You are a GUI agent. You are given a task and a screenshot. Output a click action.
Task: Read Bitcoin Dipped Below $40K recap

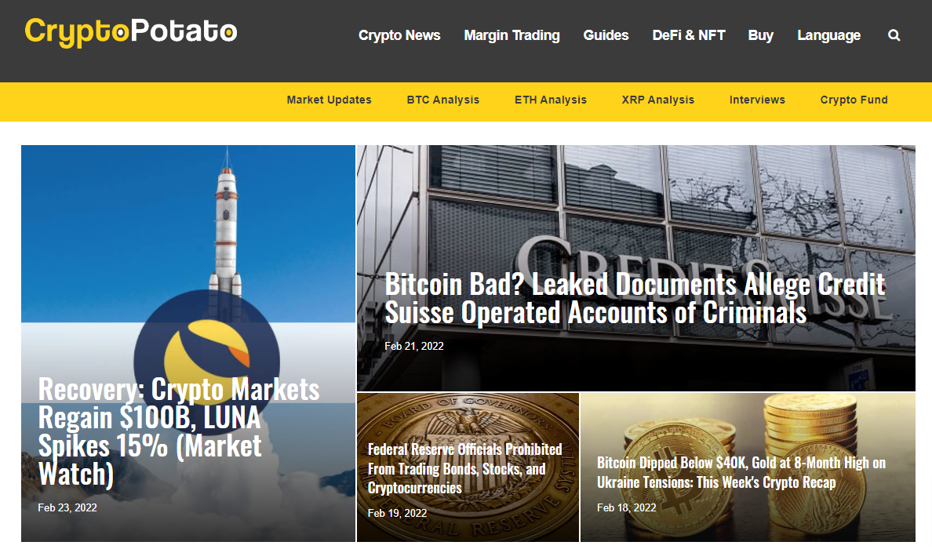(x=741, y=473)
